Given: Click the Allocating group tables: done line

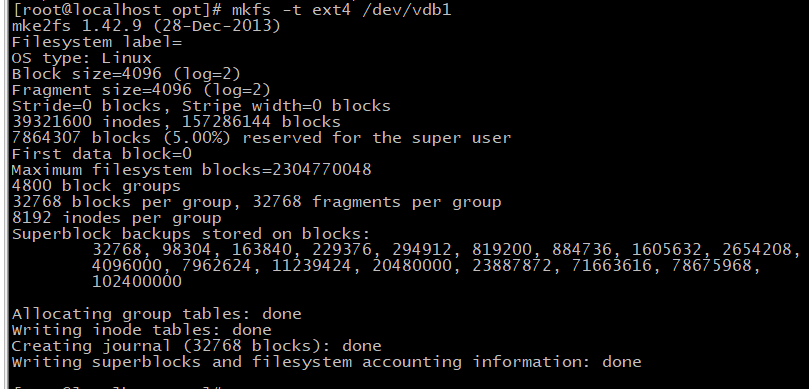Looking at the screenshot, I should (156, 313).
